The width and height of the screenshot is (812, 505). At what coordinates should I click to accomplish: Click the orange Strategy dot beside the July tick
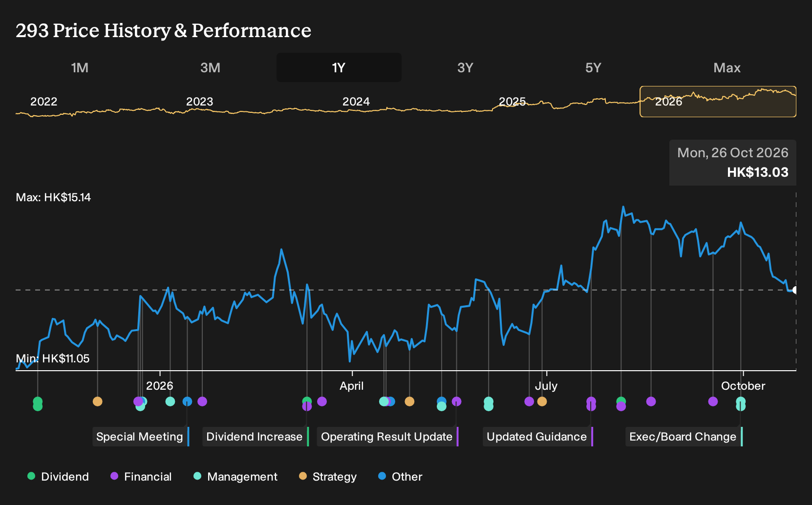[x=542, y=401]
